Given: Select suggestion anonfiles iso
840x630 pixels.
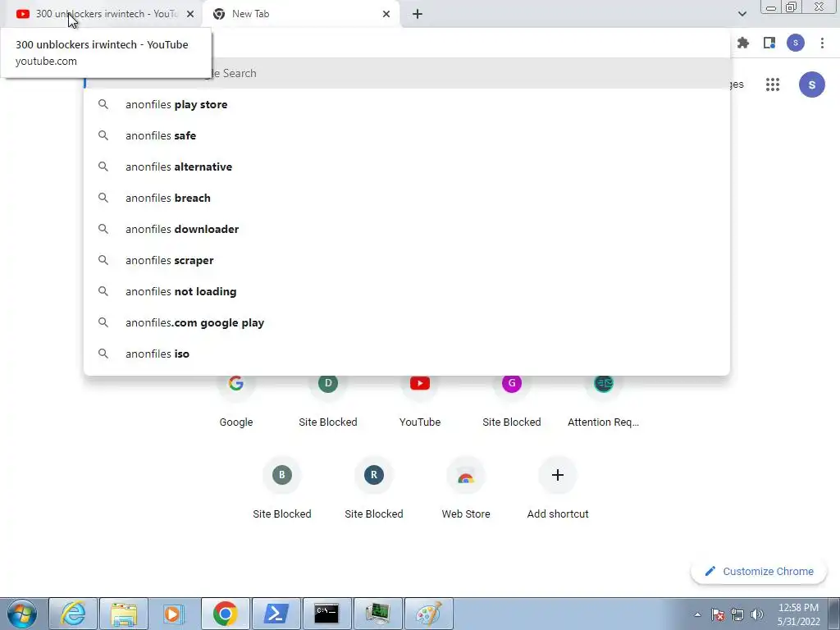Looking at the screenshot, I should [x=407, y=354].
